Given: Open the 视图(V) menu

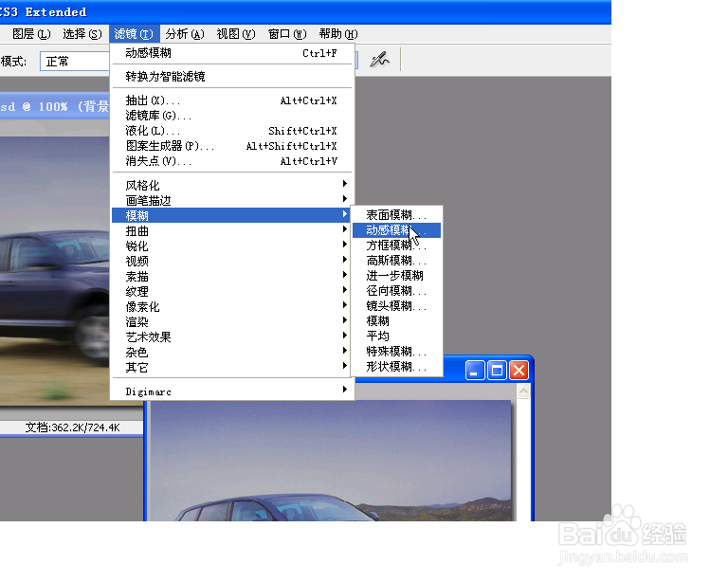Looking at the screenshot, I should point(236,34).
